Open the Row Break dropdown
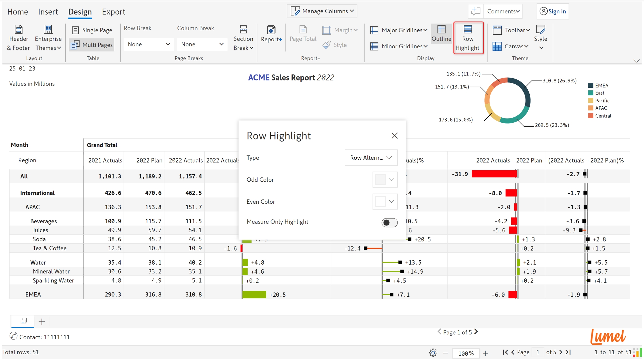 click(x=149, y=44)
